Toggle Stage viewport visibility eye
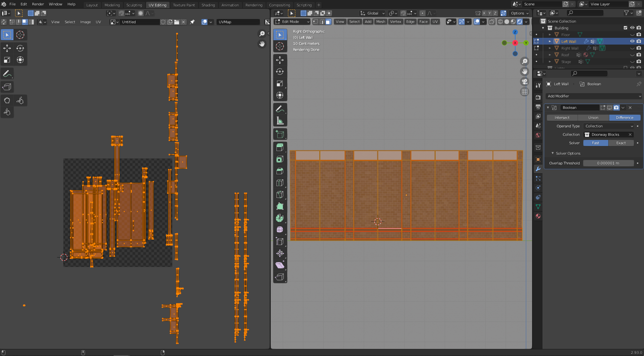This screenshot has width=644, height=356. 632,62
